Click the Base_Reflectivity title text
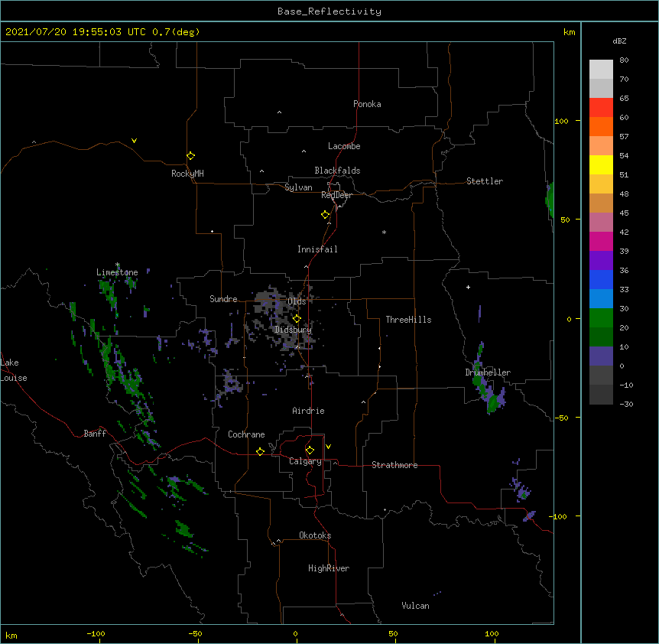The image size is (659, 644). pyautogui.click(x=329, y=11)
